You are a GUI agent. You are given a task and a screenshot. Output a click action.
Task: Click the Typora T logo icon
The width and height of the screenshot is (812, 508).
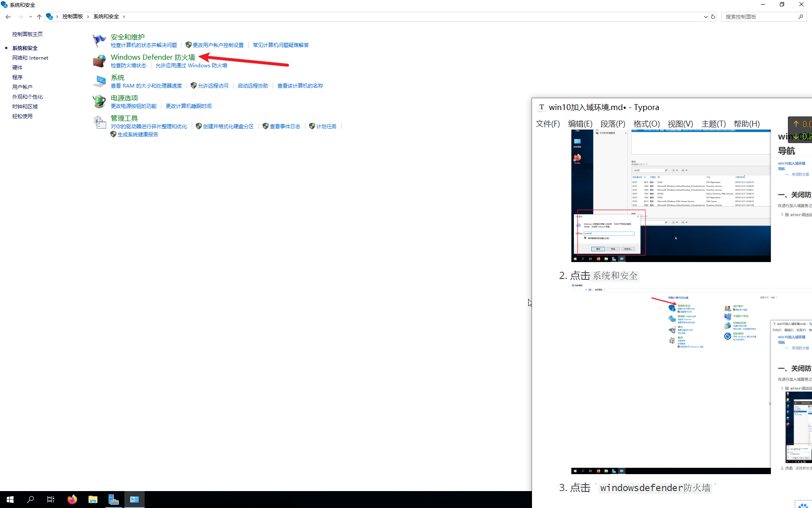[x=542, y=107]
